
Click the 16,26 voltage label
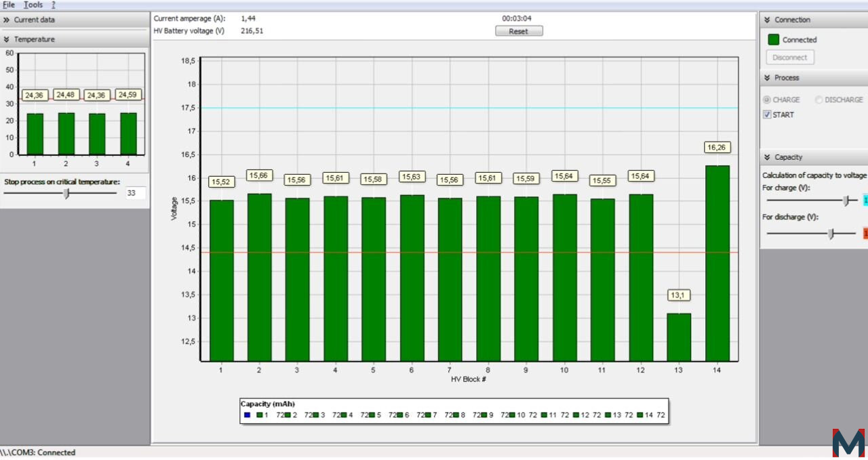717,147
